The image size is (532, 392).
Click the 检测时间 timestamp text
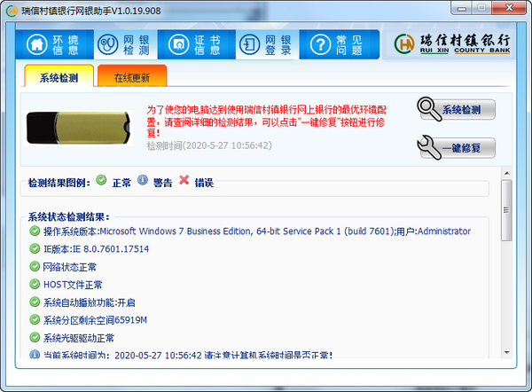pos(209,145)
